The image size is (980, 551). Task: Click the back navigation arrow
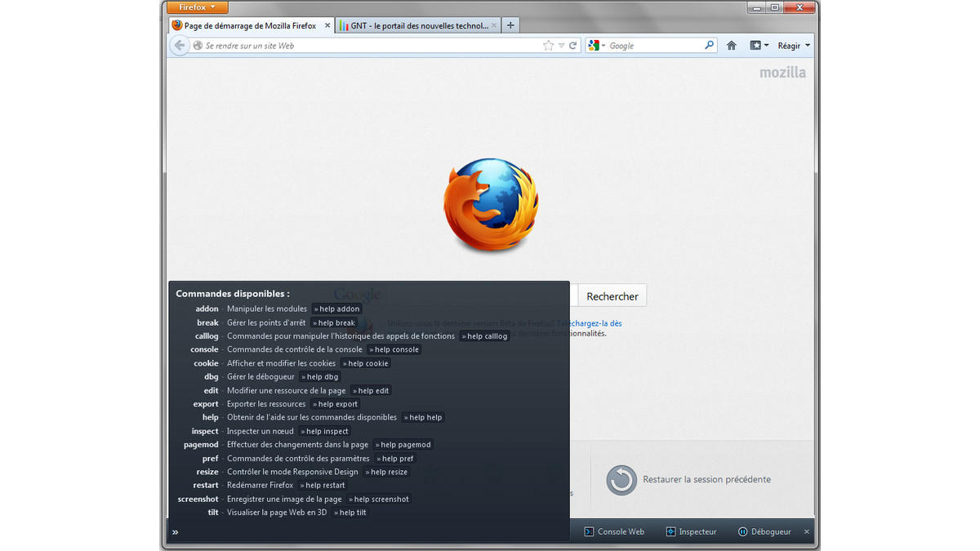pyautogui.click(x=179, y=45)
